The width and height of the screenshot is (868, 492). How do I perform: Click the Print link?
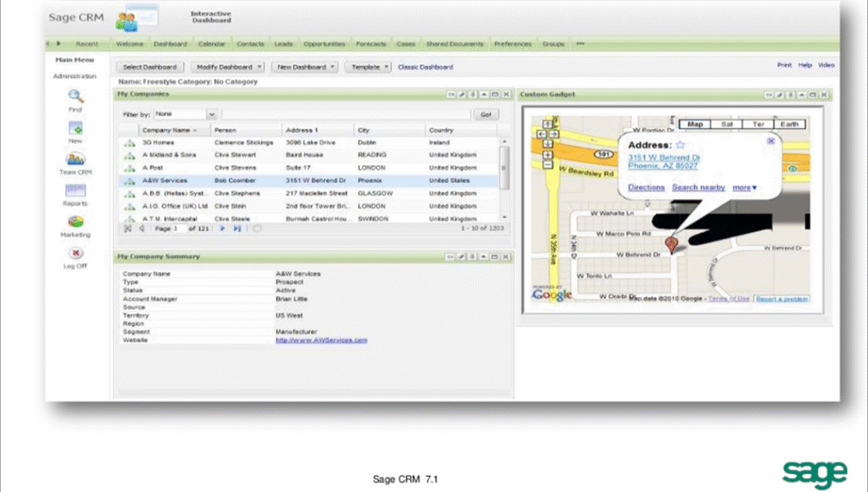(784, 65)
